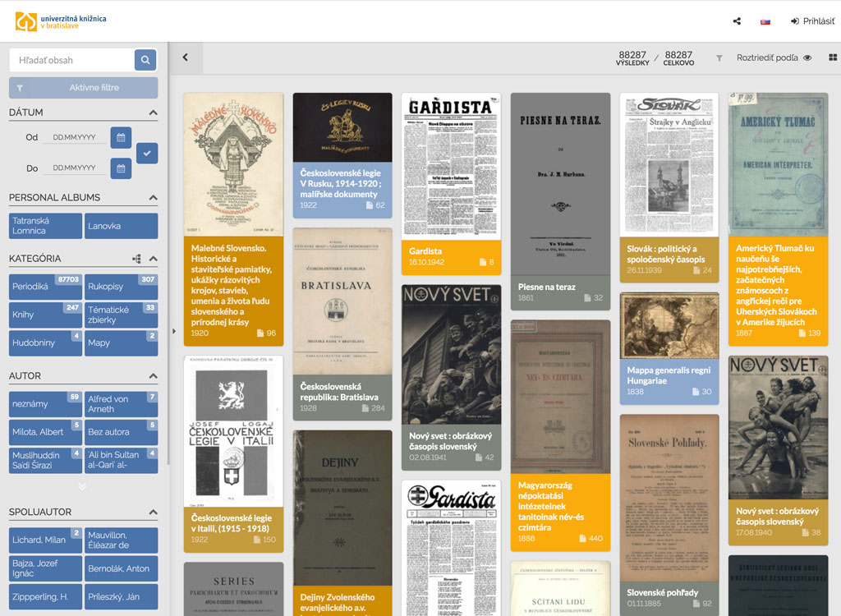Filter by author Alfred von Arneth

click(x=122, y=403)
